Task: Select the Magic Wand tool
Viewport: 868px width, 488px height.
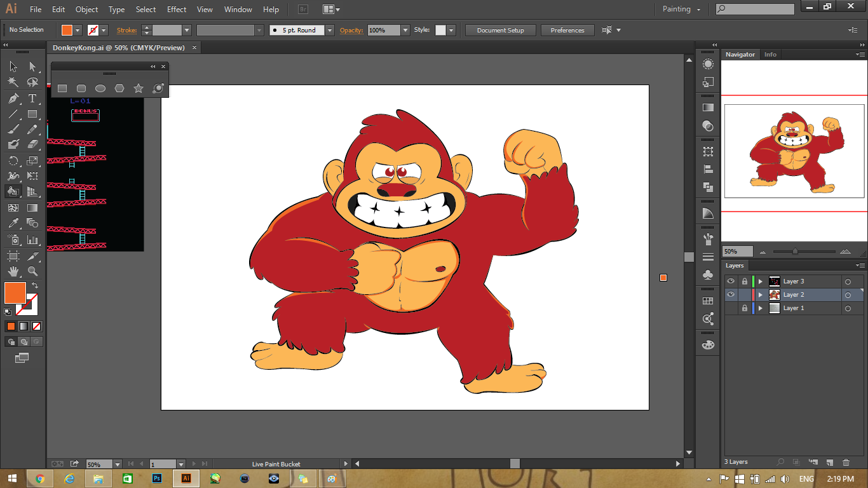Action: pos(13,83)
